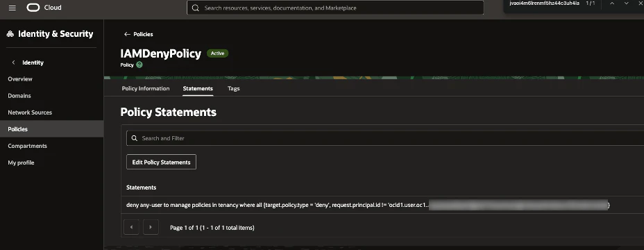644x250 pixels.
Task: Select Policies in the sidebar
Action: (x=52, y=129)
